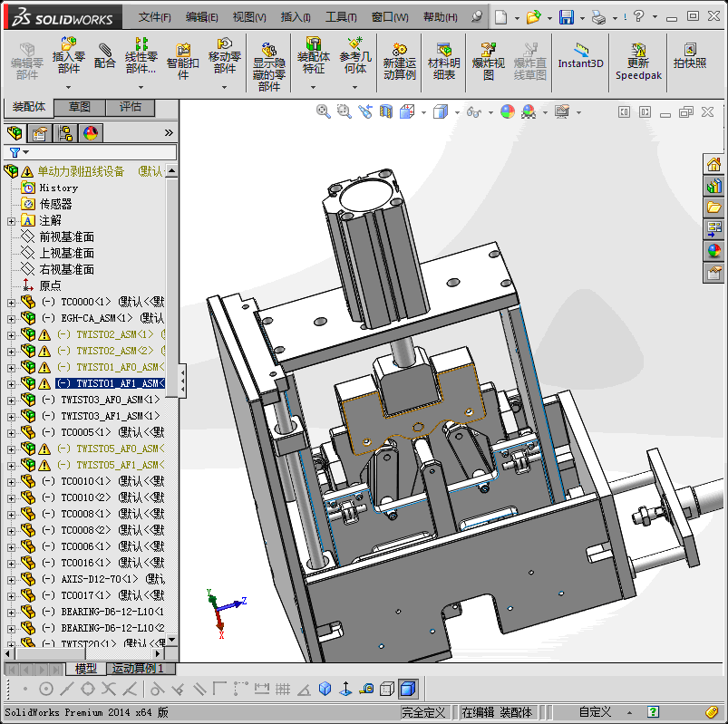Click Apply Scene icon

529,111
